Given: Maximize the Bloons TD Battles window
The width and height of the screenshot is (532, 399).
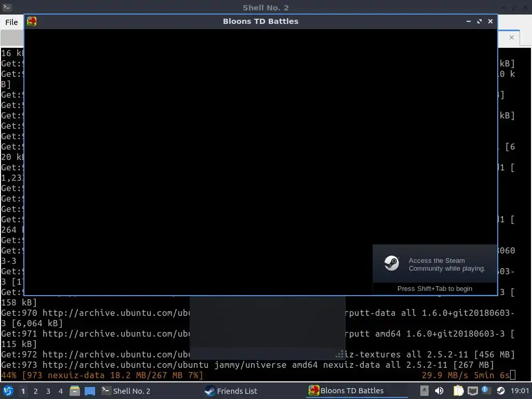Looking at the screenshot, I should click(x=480, y=21).
